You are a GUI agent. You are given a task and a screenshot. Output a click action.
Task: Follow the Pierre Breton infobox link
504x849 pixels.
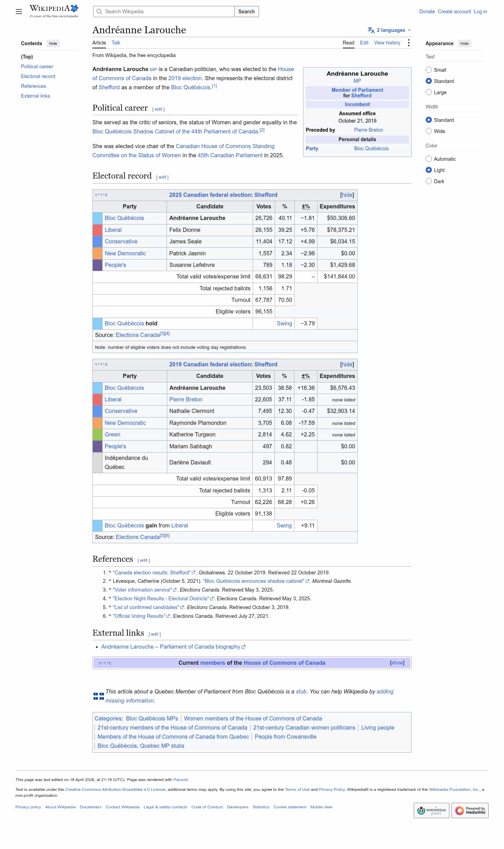coord(369,130)
